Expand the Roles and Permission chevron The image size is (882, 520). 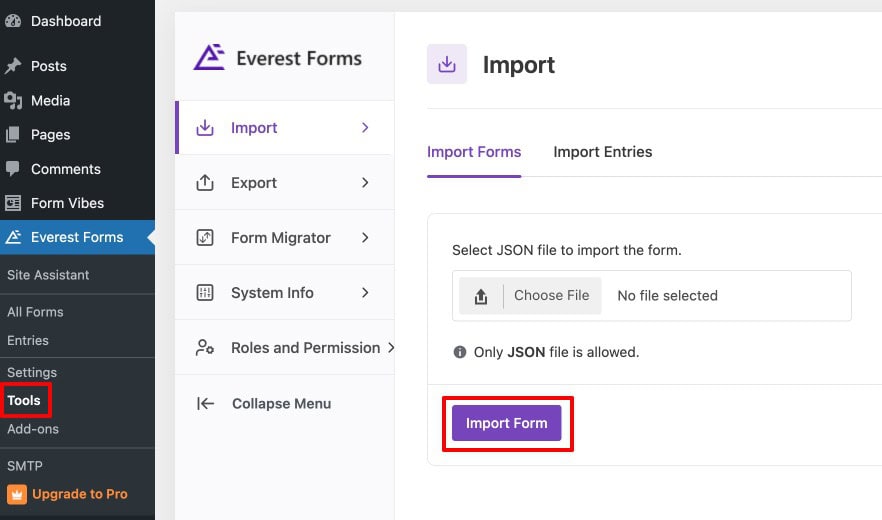[x=391, y=348]
